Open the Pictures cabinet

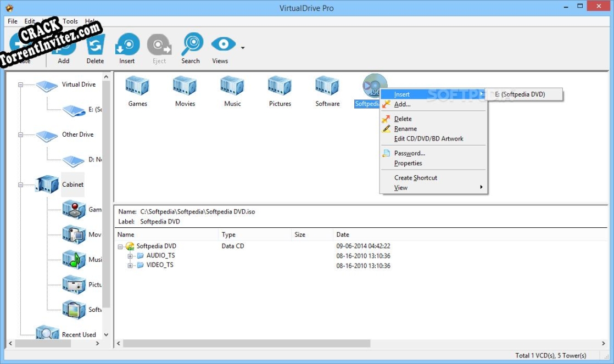(x=279, y=88)
